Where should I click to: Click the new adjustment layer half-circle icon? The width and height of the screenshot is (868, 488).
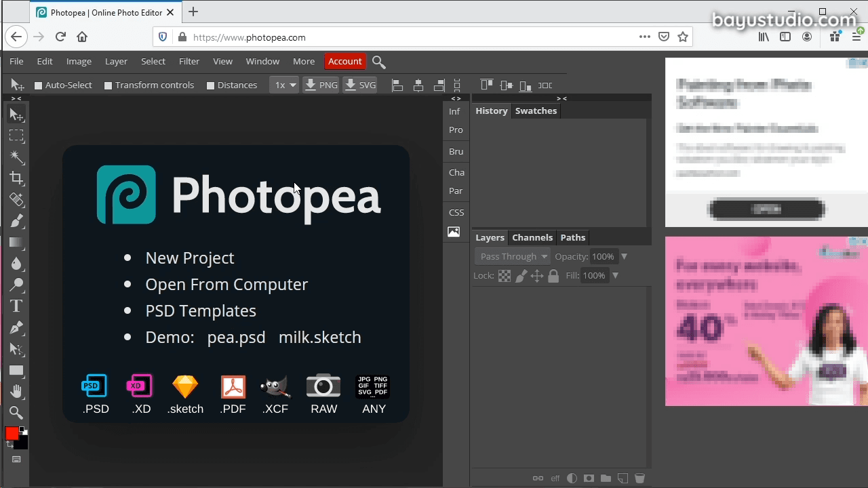[x=572, y=479]
